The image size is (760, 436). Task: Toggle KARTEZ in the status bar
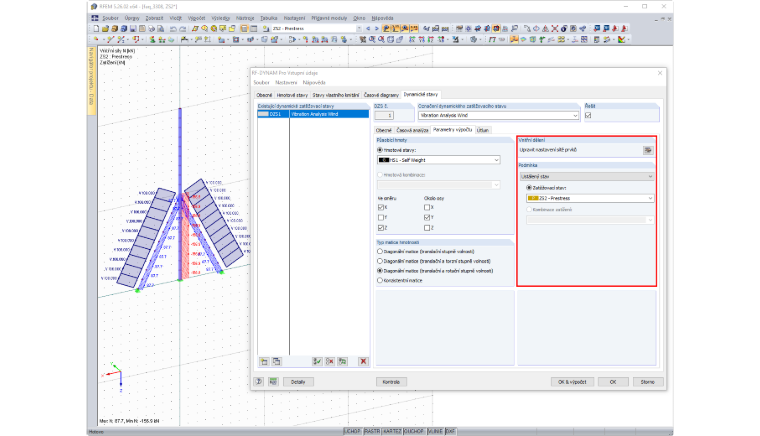(x=392, y=431)
